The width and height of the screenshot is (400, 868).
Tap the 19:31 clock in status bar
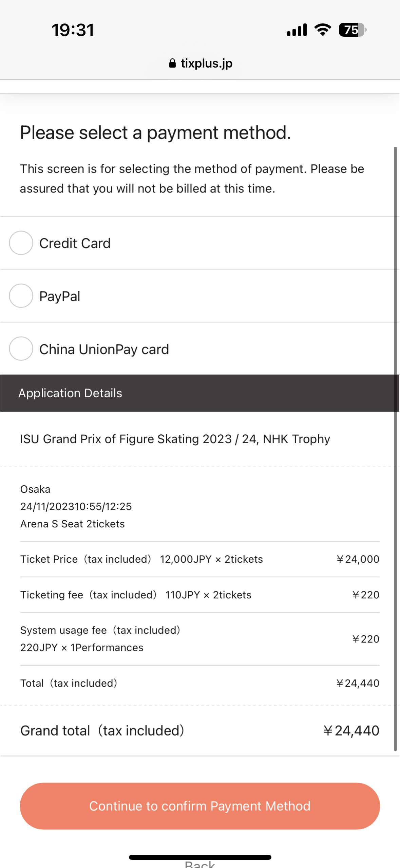[73, 30]
